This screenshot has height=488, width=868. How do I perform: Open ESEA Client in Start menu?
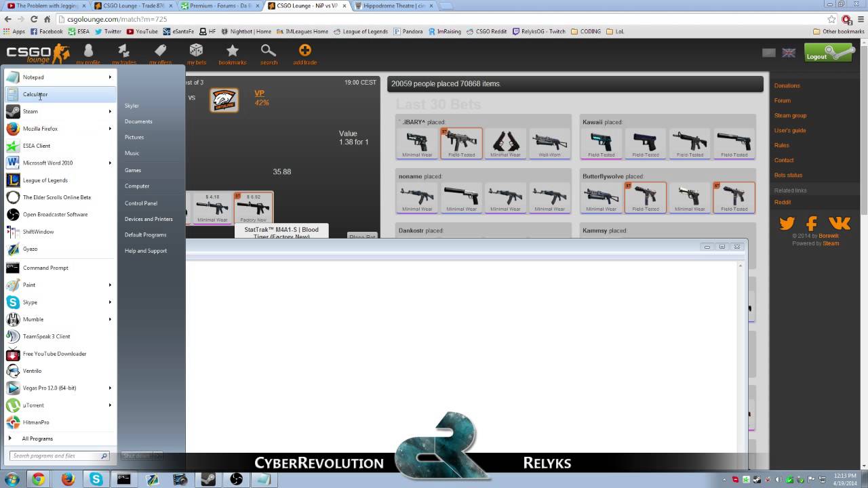60,146
